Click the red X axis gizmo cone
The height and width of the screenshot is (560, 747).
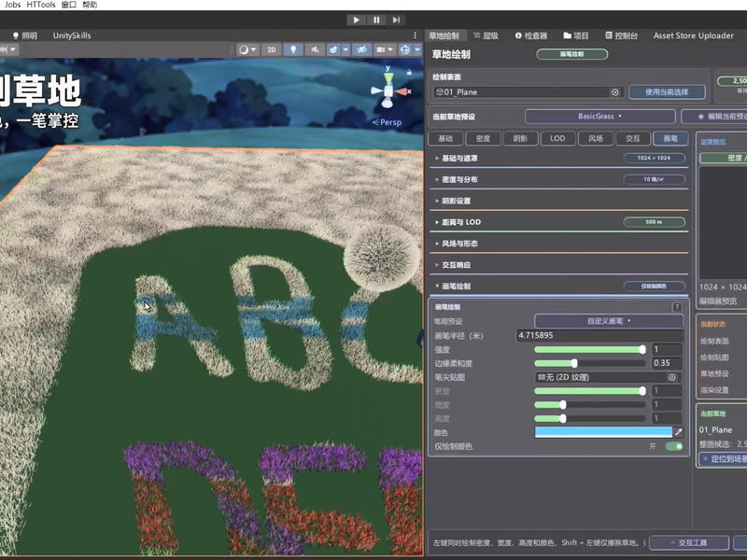[402, 91]
